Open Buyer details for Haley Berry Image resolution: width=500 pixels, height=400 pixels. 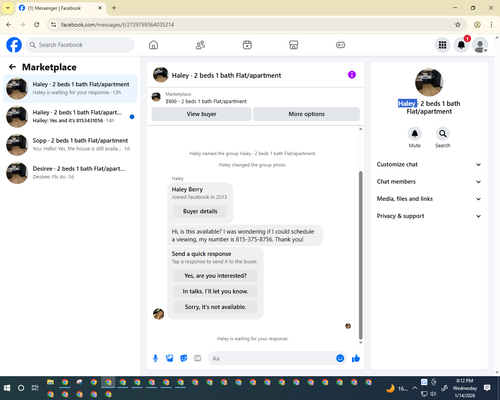(x=200, y=211)
